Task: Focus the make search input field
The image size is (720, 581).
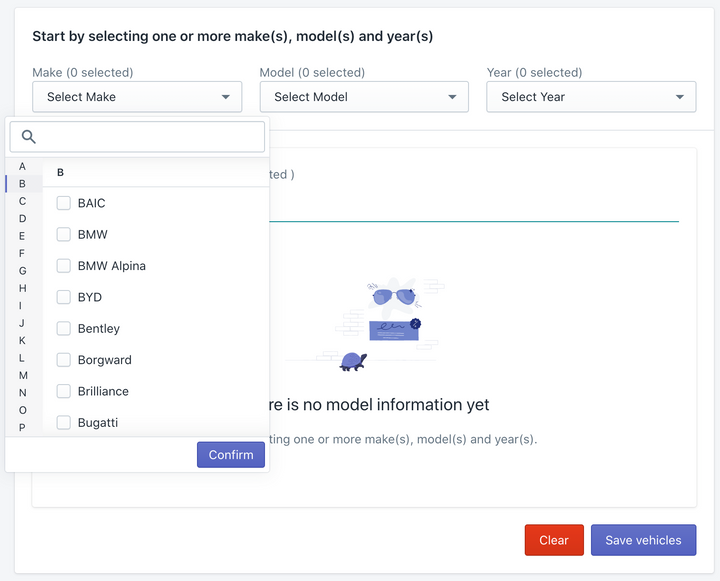Action: [137, 137]
